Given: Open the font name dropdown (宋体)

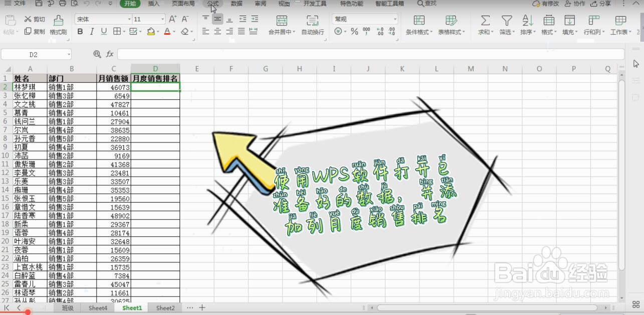Looking at the screenshot, I should 129,19.
